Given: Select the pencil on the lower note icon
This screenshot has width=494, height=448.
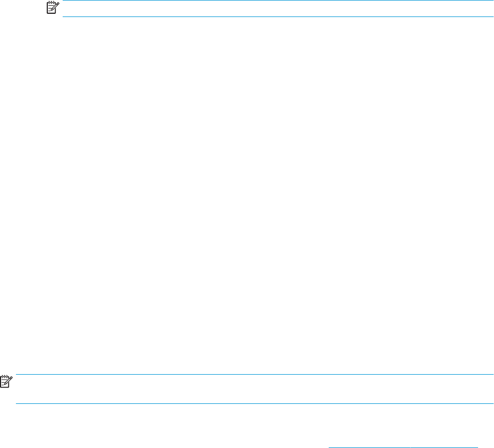Looking at the screenshot, I should (9, 381).
